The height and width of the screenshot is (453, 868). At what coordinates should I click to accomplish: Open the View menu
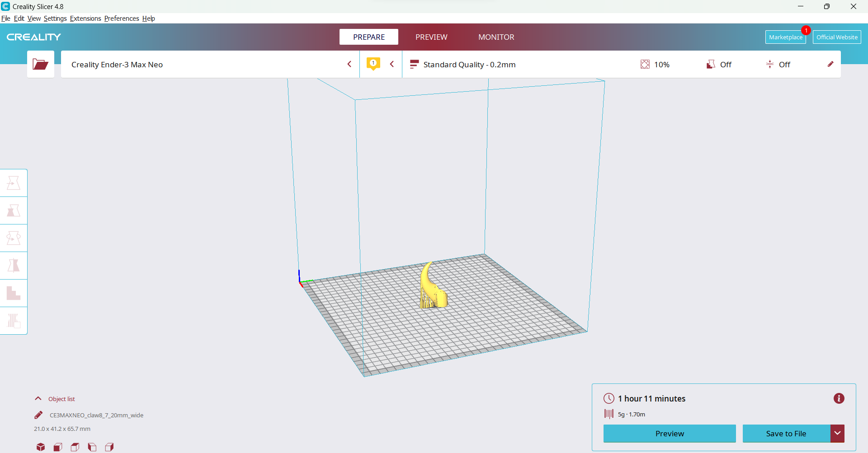coord(34,19)
